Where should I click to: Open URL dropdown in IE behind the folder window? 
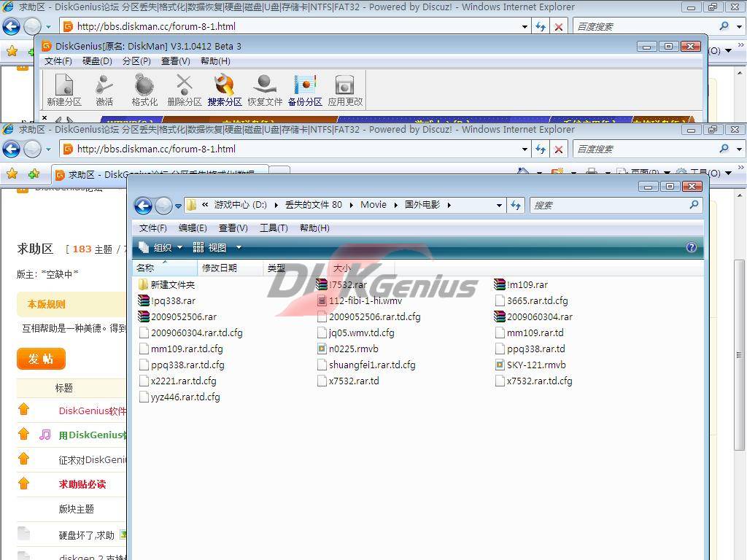[x=525, y=149]
